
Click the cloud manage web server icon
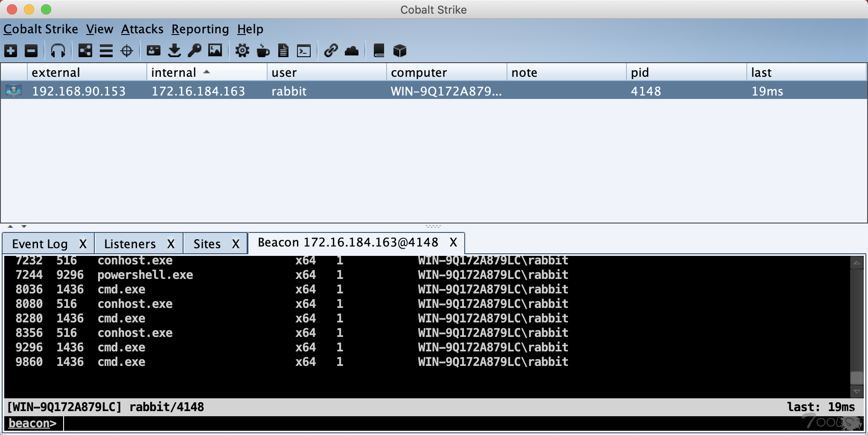pyautogui.click(x=352, y=51)
